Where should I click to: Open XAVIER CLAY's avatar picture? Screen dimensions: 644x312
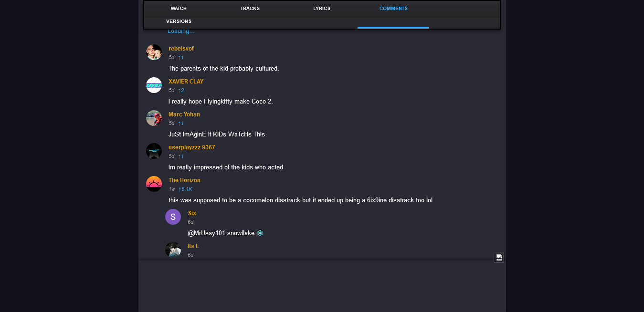pos(154,85)
